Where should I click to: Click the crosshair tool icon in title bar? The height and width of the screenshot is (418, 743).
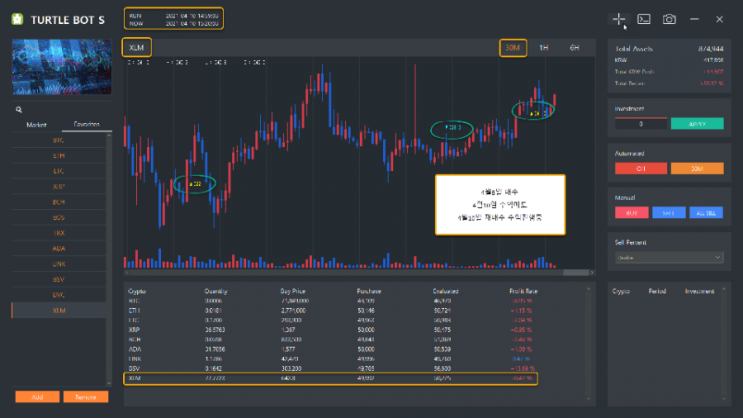[618, 19]
